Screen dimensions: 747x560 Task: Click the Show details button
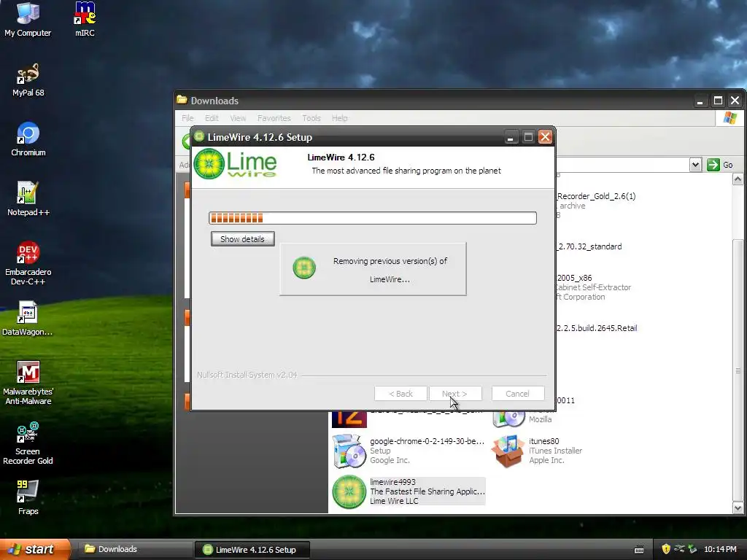tap(242, 239)
